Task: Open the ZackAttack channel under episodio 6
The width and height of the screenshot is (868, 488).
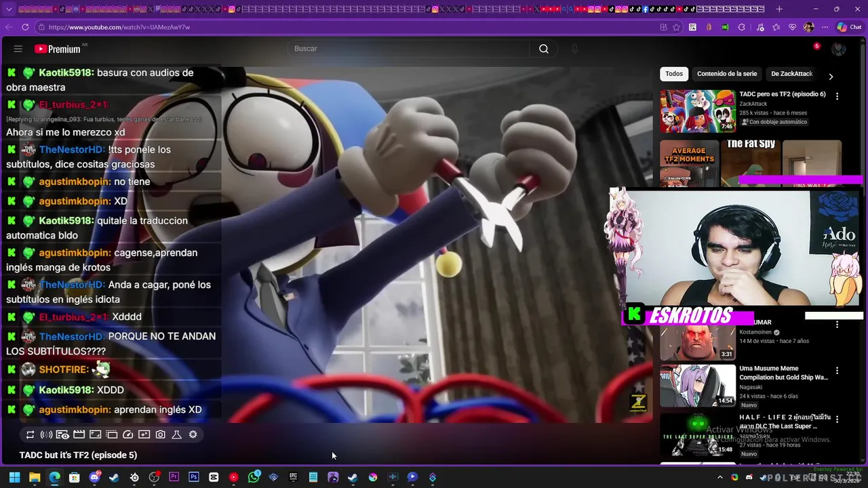Action: [753, 104]
